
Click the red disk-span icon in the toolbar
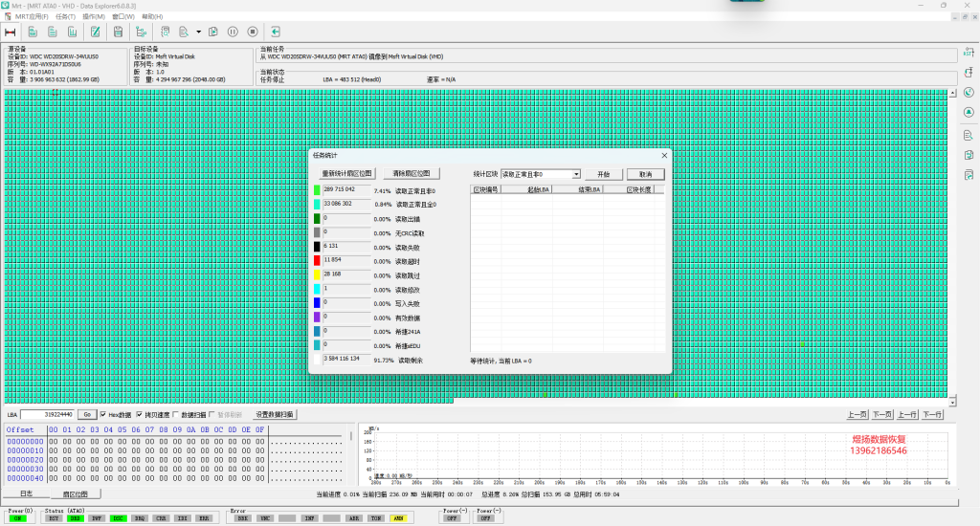[10, 32]
